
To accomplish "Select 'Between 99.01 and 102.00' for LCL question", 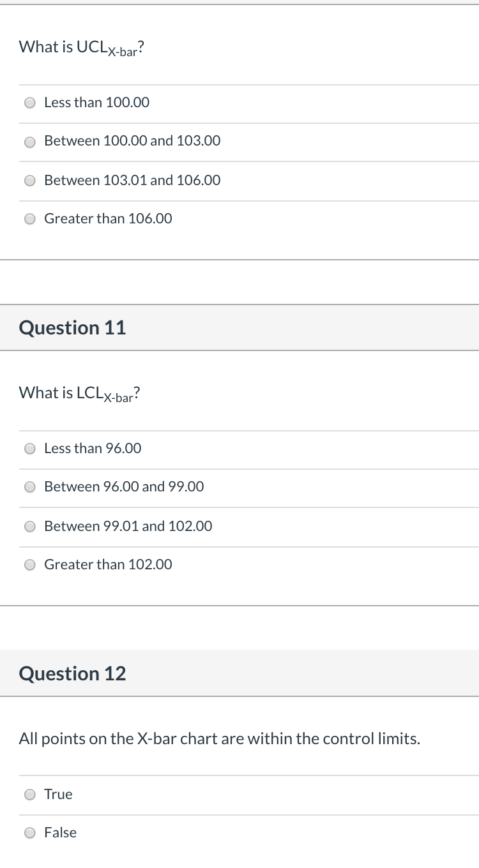I will point(29,527).
